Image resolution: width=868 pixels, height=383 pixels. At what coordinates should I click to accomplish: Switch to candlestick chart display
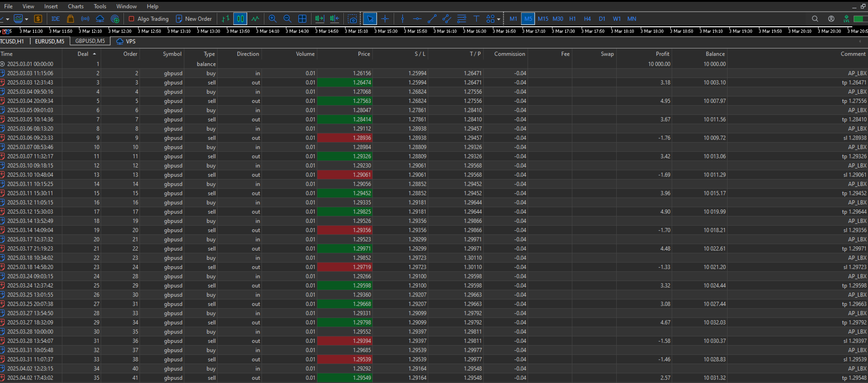[x=240, y=19]
